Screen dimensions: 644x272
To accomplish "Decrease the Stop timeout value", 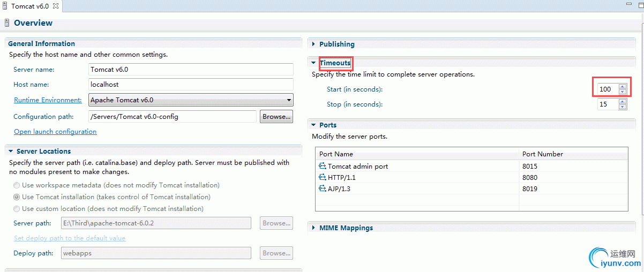I will click(x=622, y=107).
